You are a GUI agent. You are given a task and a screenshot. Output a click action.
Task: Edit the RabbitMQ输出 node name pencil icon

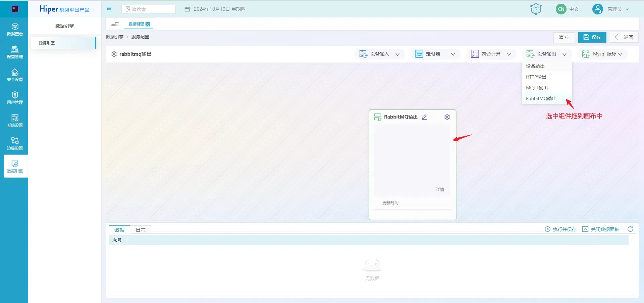click(x=424, y=117)
